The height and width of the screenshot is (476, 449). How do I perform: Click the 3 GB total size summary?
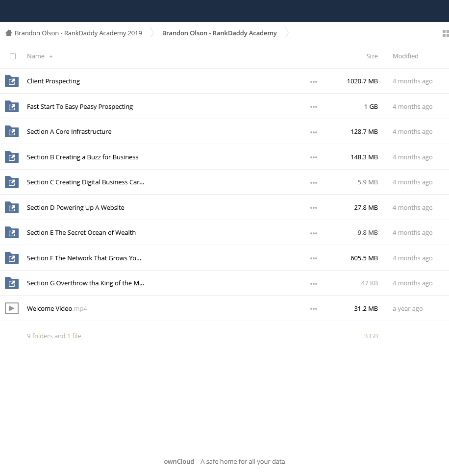click(371, 336)
